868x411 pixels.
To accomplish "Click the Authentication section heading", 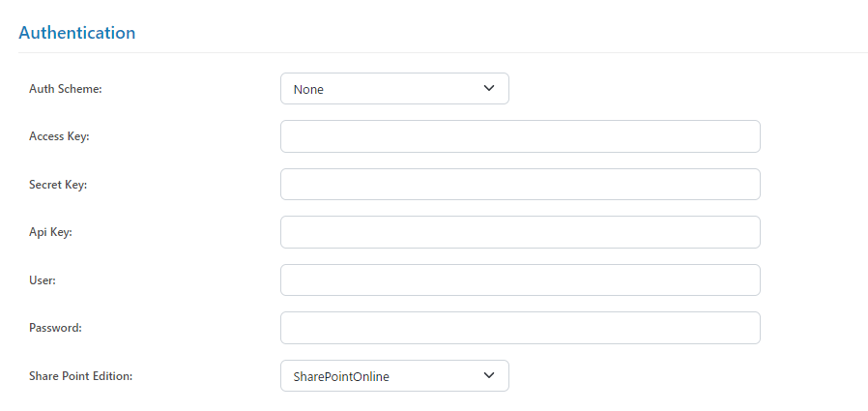I will click(x=77, y=33).
